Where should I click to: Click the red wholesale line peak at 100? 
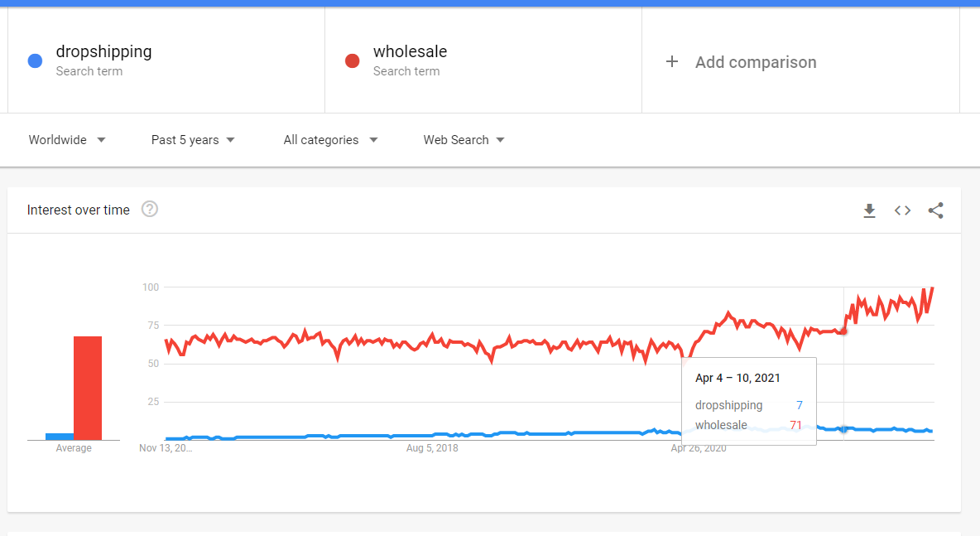point(933,288)
